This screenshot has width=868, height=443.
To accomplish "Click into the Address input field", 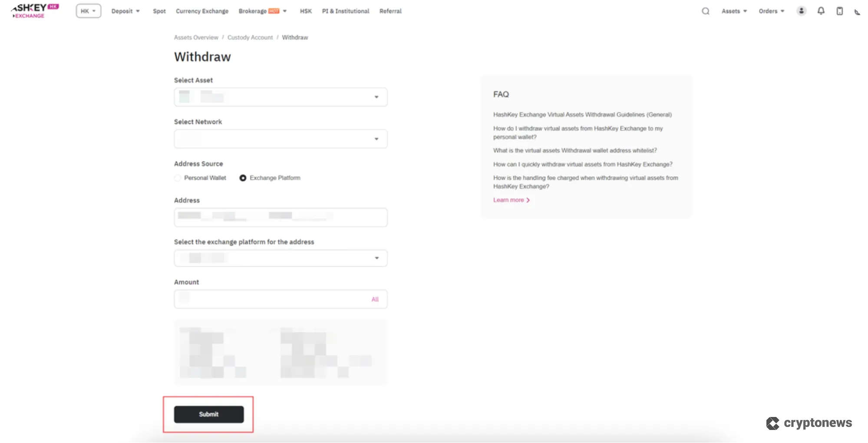I will [281, 217].
